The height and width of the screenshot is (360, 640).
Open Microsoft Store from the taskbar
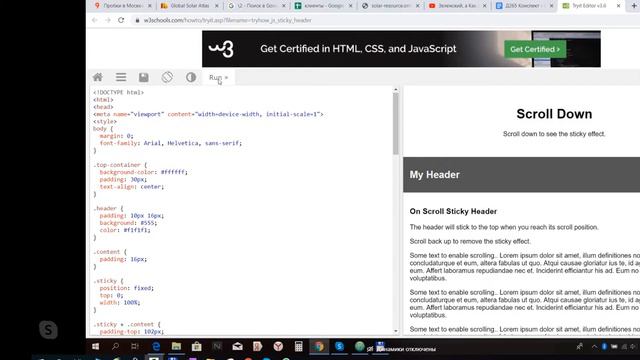(x=196, y=347)
